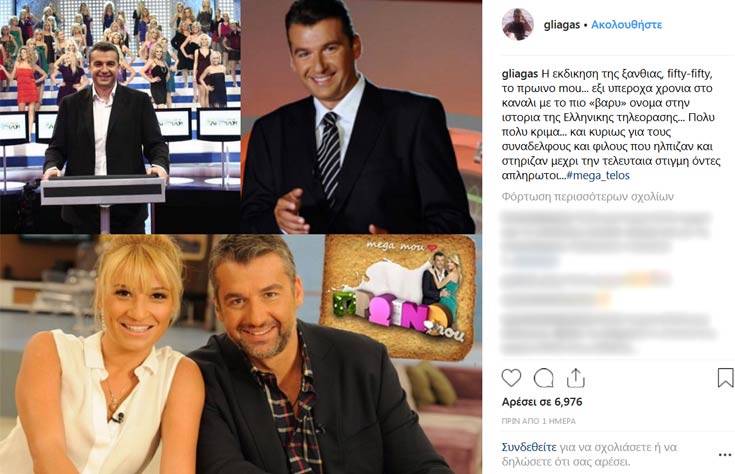Click the man at podium photo
Image resolution: width=735 pixels, height=474 pixels.
click(x=120, y=116)
